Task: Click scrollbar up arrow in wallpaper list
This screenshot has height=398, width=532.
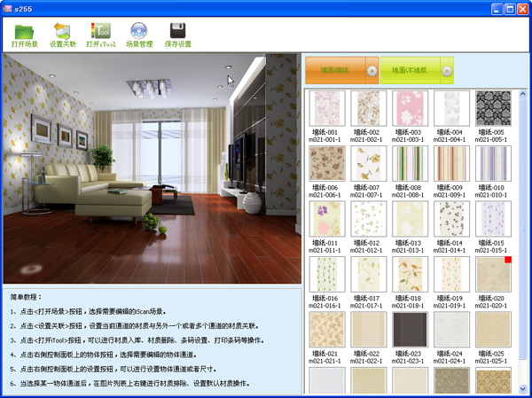Action: [x=523, y=94]
